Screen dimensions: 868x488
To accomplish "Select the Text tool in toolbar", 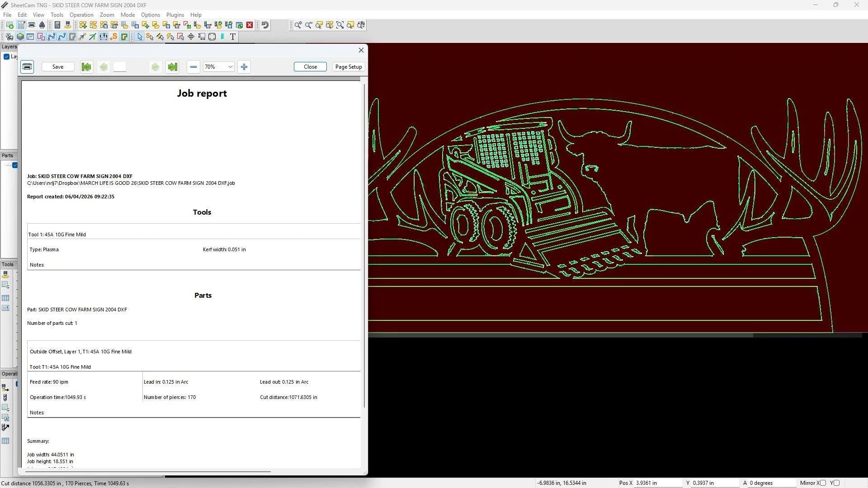I will (x=233, y=37).
